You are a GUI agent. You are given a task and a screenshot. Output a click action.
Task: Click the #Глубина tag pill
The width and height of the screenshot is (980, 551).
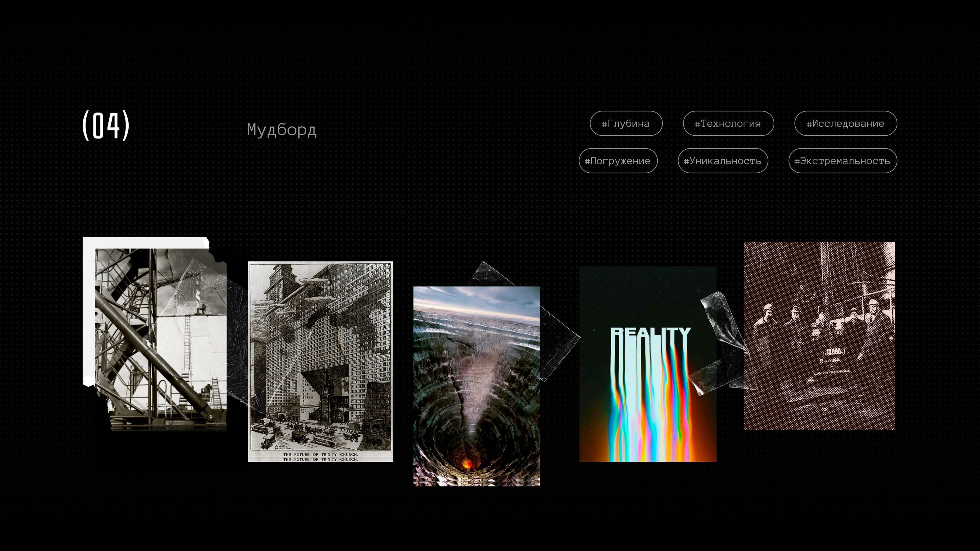[x=626, y=123]
